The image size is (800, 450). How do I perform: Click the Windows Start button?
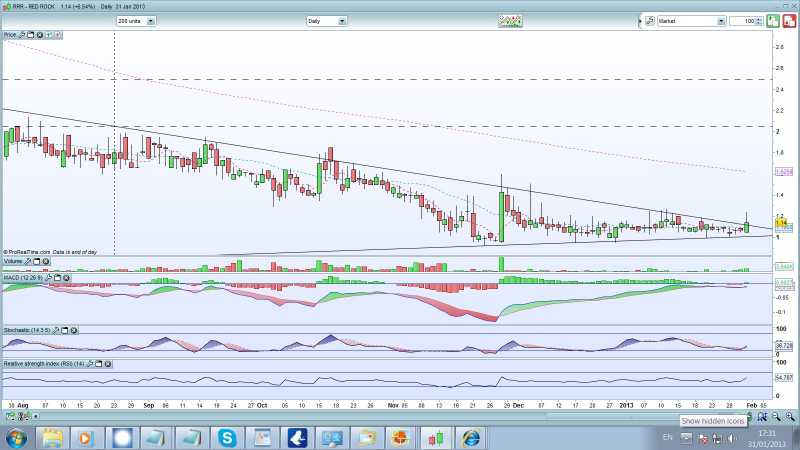(17, 438)
